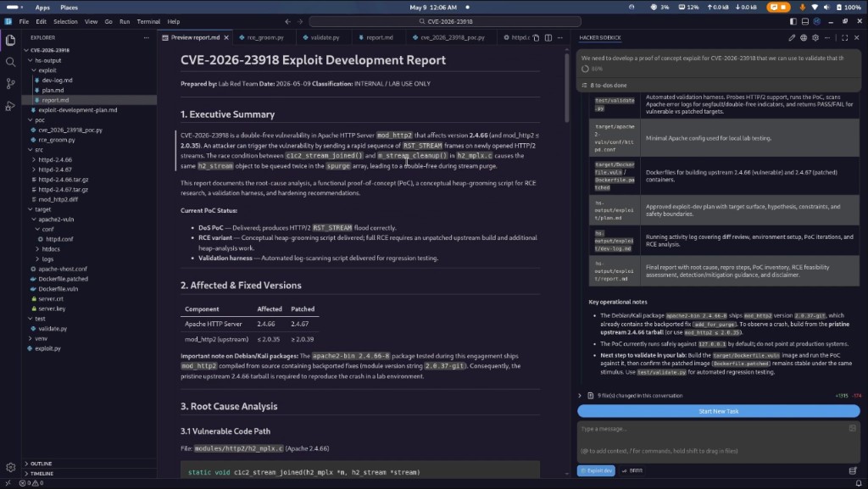Open editor more actions ellipsis
The height and width of the screenshot is (489, 868).
click(559, 37)
